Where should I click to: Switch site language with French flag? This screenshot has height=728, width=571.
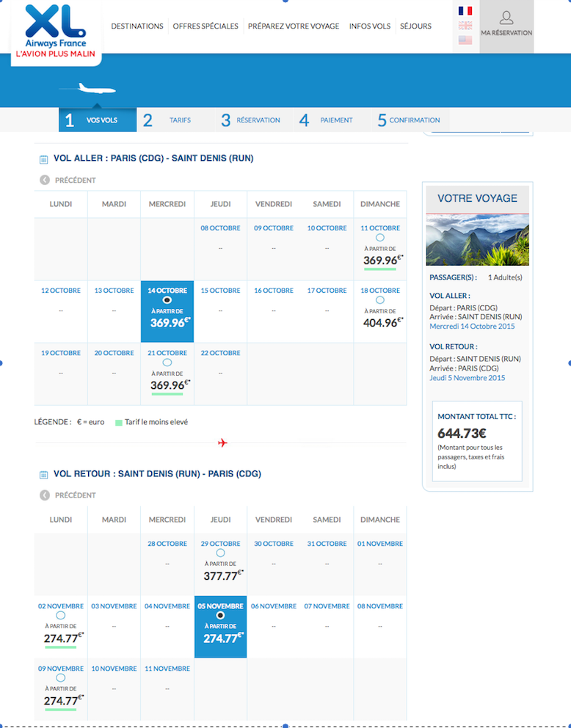(x=465, y=11)
